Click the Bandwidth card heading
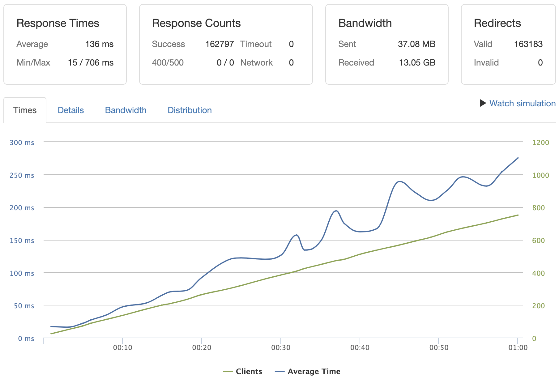 (365, 23)
